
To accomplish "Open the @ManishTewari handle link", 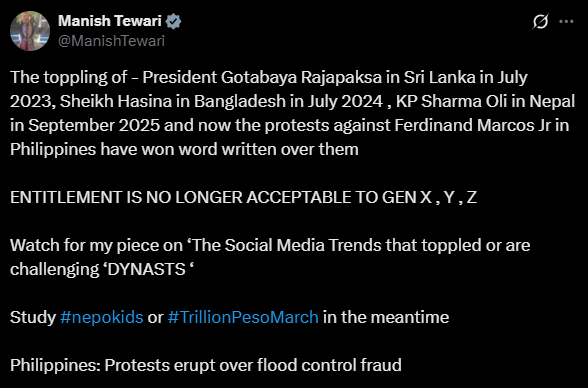I will click(x=111, y=40).
